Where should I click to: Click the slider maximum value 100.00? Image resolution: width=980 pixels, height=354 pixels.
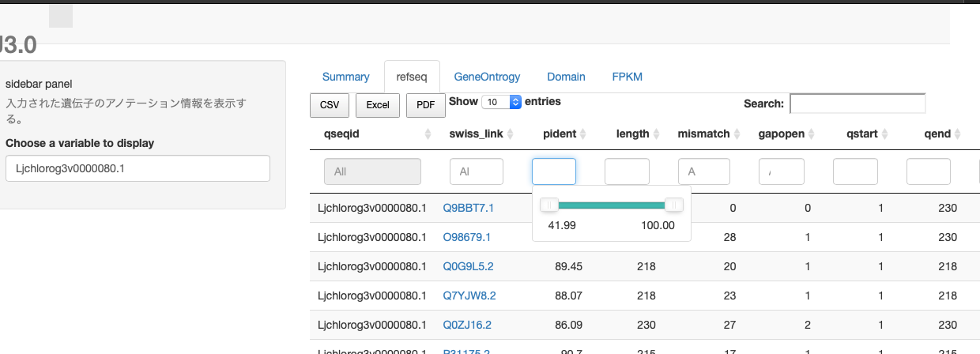(x=658, y=225)
